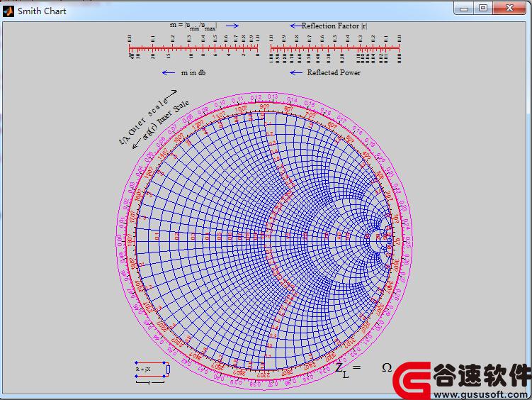Click the "Smith Chart" window title text

pos(42,11)
